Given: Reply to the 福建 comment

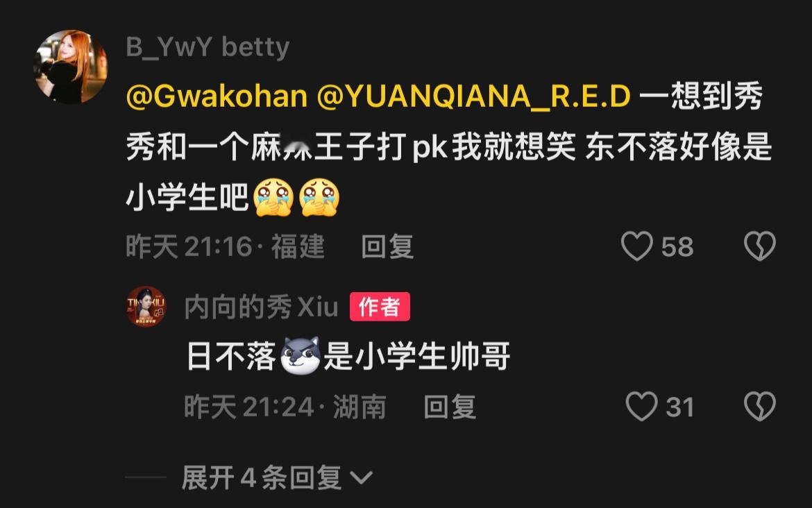Looking at the screenshot, I should [387, 246].
